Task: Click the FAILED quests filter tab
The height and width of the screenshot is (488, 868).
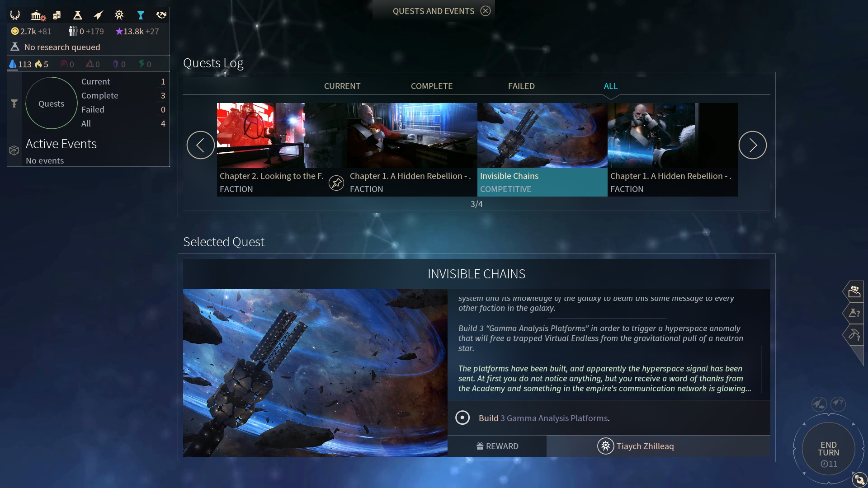Action: (x=521, y=86)
